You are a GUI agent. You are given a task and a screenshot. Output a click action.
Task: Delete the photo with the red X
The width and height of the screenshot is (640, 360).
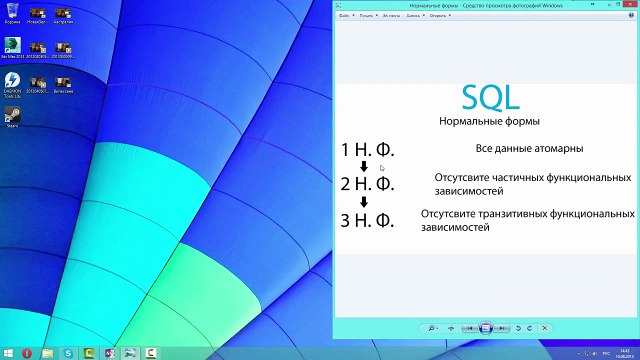[x=545, y=328]
